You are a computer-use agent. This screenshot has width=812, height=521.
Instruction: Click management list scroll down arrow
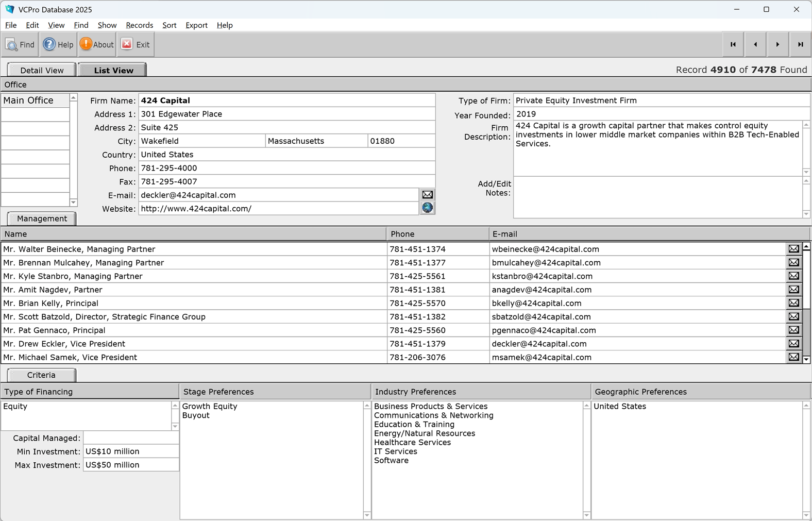[806, 359]
